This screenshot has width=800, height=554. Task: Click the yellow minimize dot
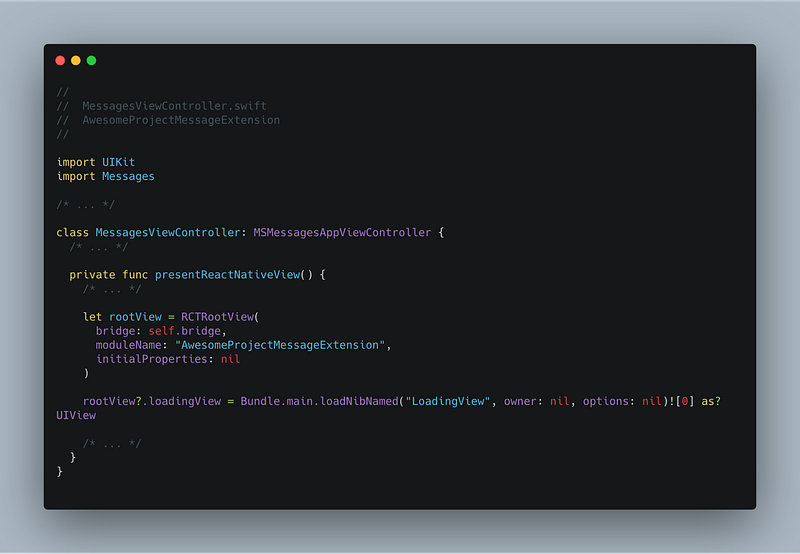point(76,61)
